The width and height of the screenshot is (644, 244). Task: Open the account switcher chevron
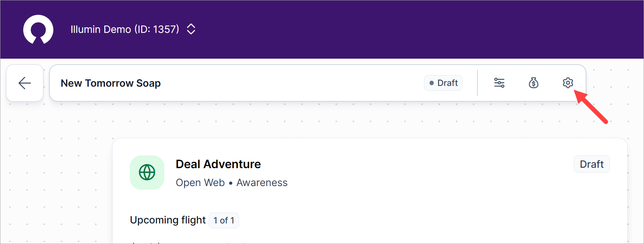point(191,29)
